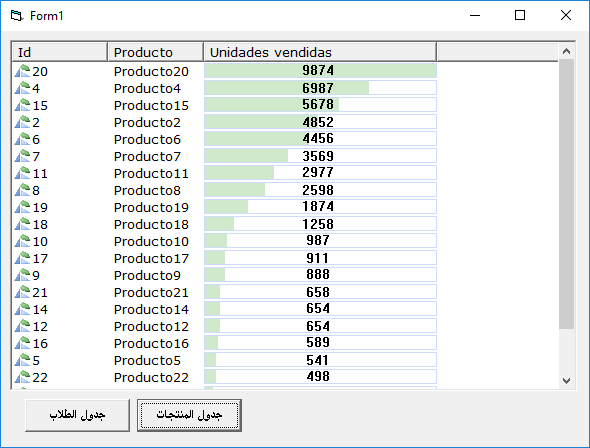This screenshot has height=448, width=590.
Task: Click the row icon next to Id 11
Action: (x=22, y=173)
